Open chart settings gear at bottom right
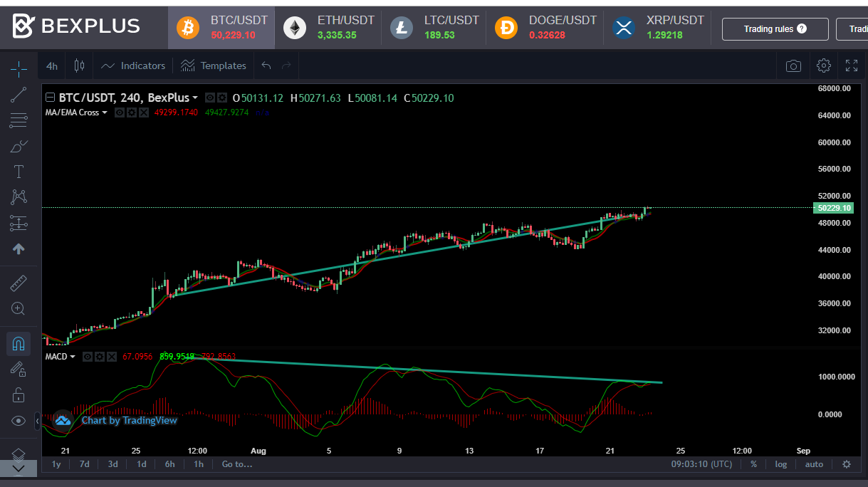868x487 pixels. (847, 464)
